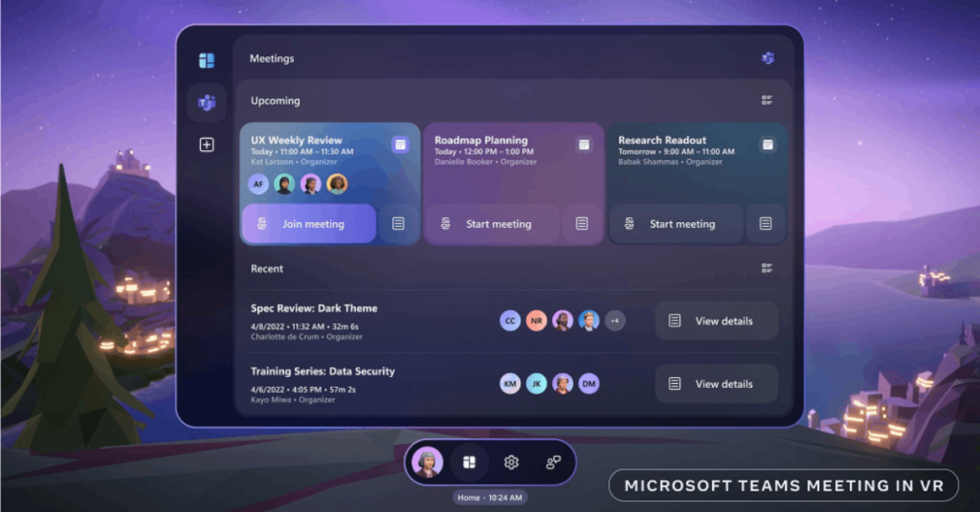980x512 pixels.
Task: Start the Roadmap Planning meeting
Action: point(492,224)
